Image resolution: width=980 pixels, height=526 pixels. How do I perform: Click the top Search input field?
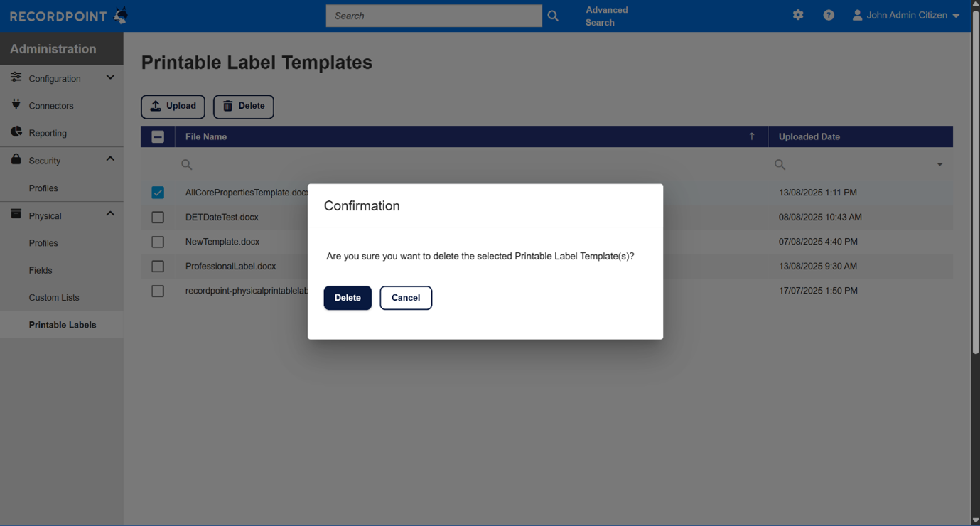[x=434, y=16]
